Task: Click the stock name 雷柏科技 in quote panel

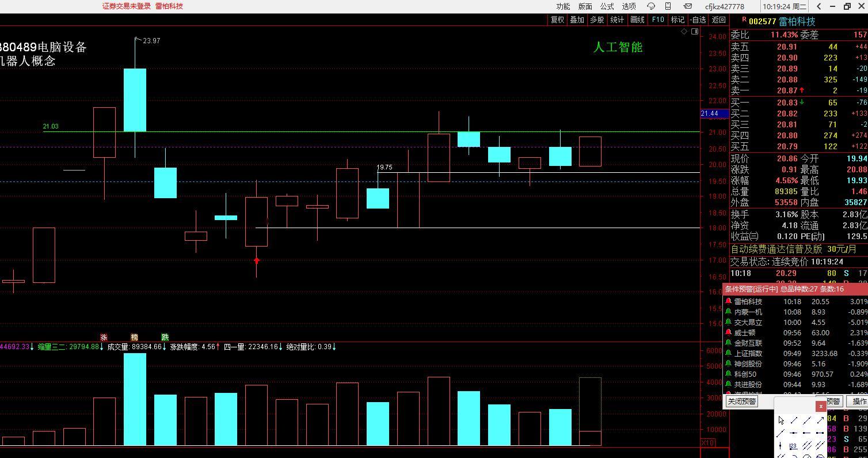Action: click(x=797, y=21)
